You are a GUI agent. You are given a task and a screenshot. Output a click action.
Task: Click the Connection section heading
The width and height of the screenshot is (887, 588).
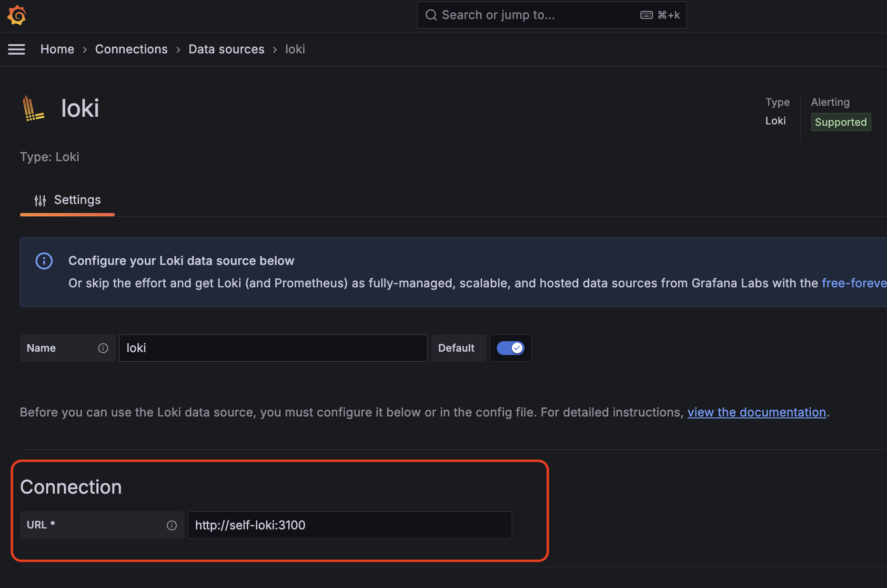pos(71,487)
